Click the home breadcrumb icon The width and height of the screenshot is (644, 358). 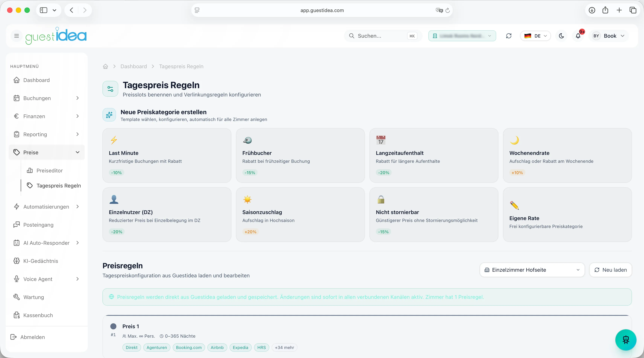tap(105, 66)
